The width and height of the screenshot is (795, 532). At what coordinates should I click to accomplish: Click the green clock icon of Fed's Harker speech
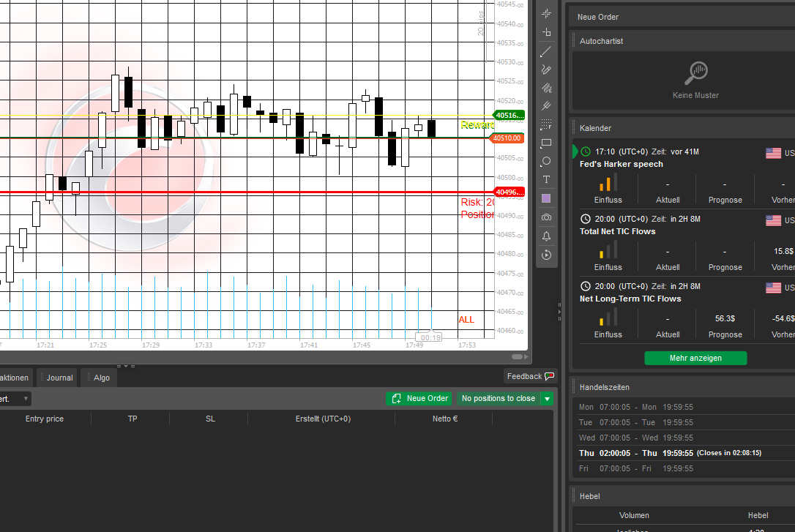(x=586, y=151)
